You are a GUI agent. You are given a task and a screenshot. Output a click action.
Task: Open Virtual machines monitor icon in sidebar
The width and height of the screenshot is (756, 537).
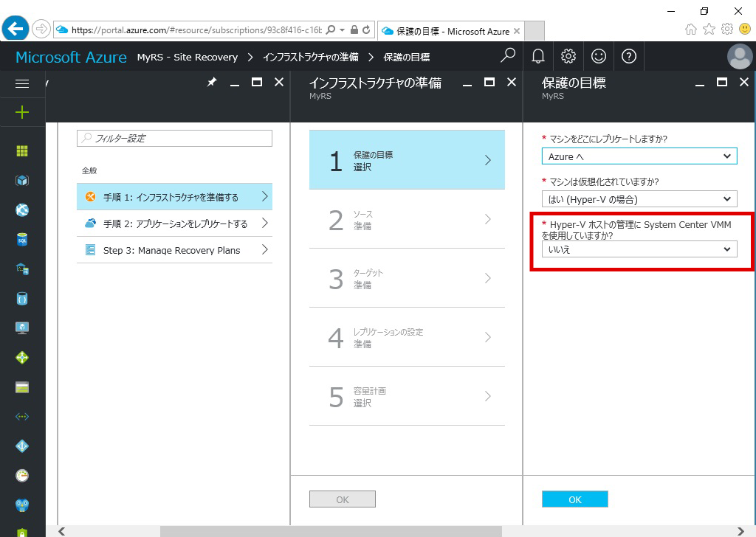22,328
